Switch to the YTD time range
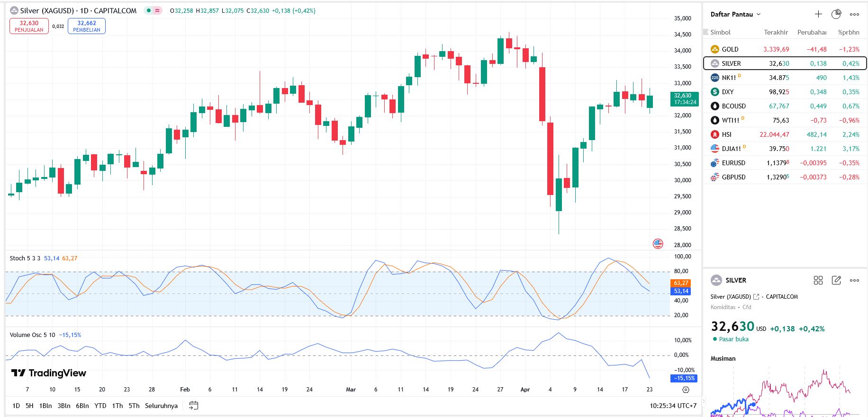This screenshot has width=868, height=417. point(100,406)
